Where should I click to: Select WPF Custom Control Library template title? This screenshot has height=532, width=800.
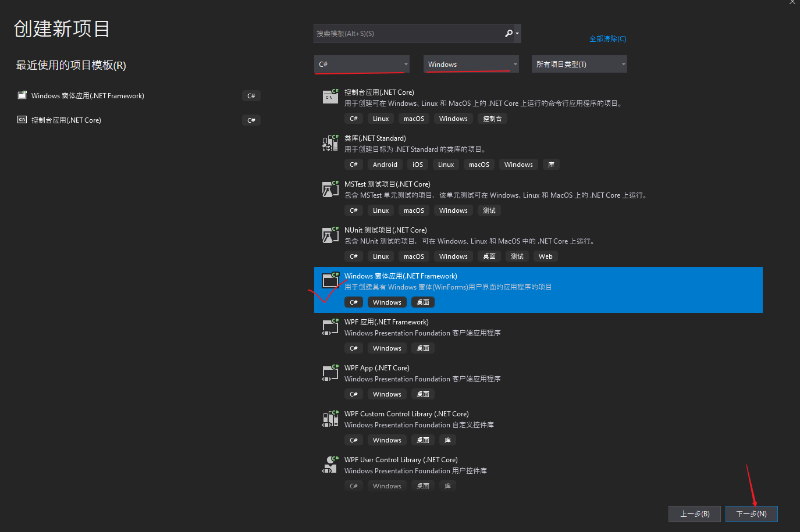[407, 414]
